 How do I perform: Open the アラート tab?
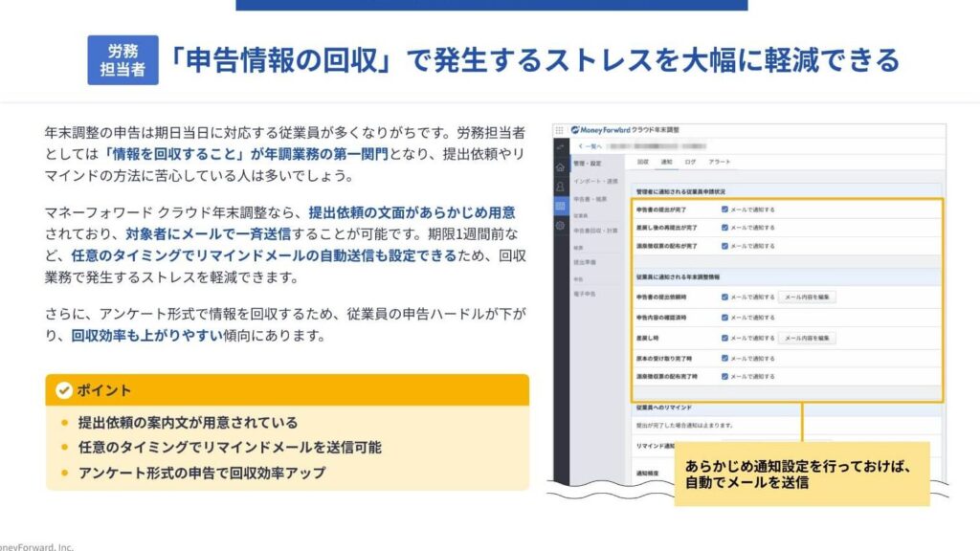720,163
